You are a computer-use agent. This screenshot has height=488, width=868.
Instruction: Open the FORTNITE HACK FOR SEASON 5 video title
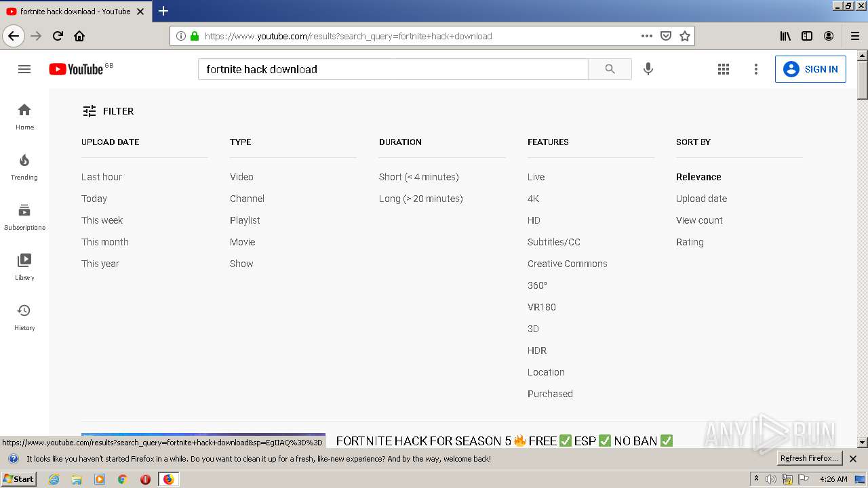coord(505,441)
